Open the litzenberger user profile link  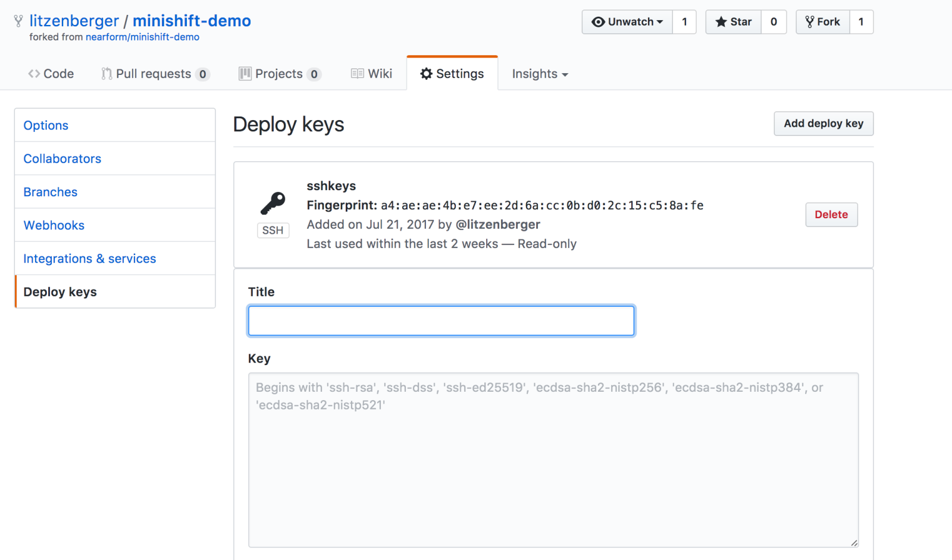74,21
